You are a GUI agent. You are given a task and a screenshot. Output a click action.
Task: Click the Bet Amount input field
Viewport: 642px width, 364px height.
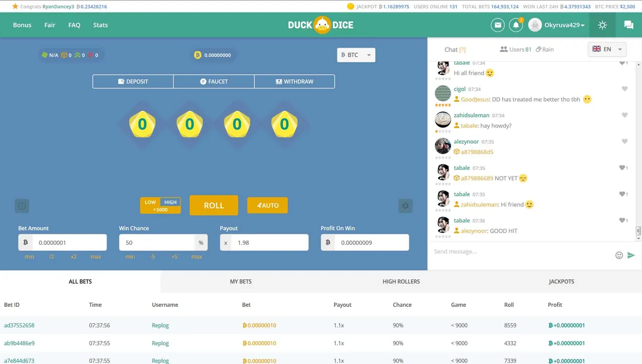pyautogui.click(x=69, y=242)
